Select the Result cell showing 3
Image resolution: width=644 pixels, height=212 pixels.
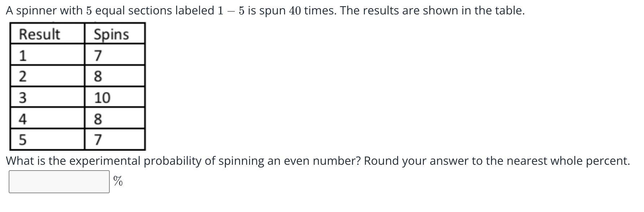click(x=47, y=97)
